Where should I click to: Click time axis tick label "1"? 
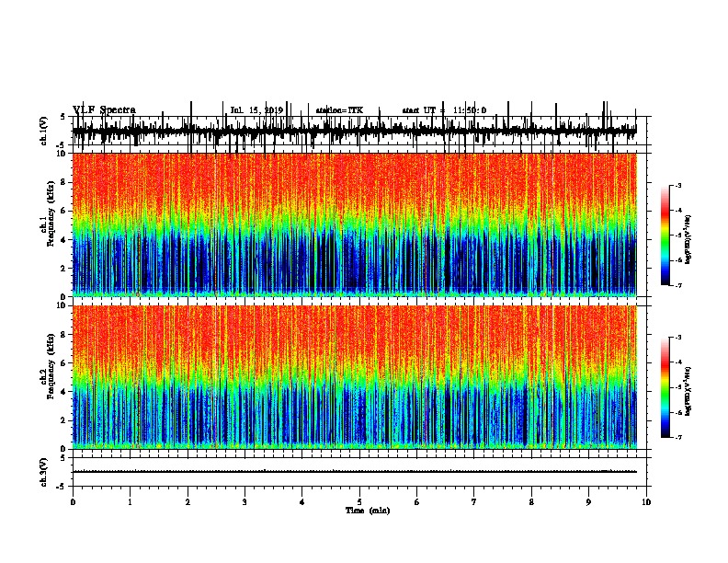click(x=130, y=502)
